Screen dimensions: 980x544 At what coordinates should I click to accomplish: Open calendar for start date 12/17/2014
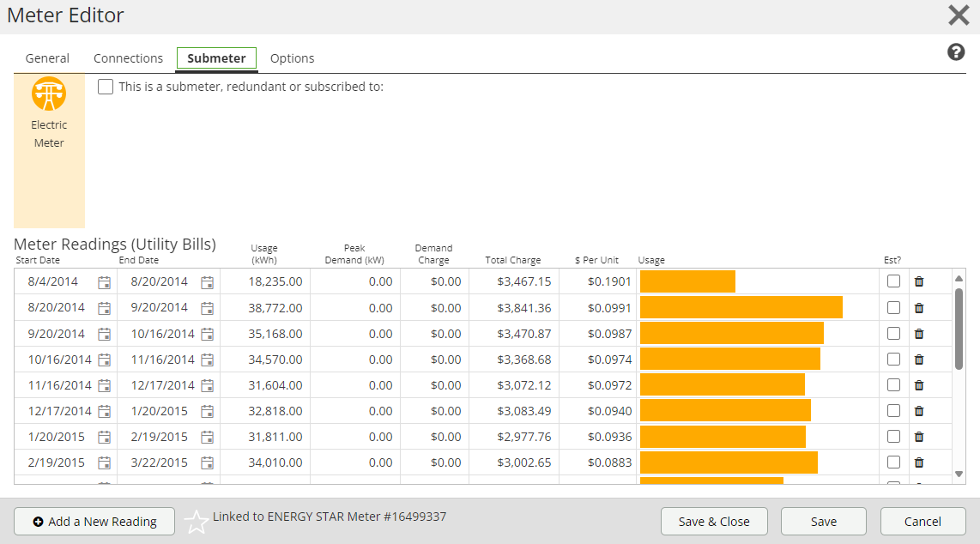pos(104,411)
